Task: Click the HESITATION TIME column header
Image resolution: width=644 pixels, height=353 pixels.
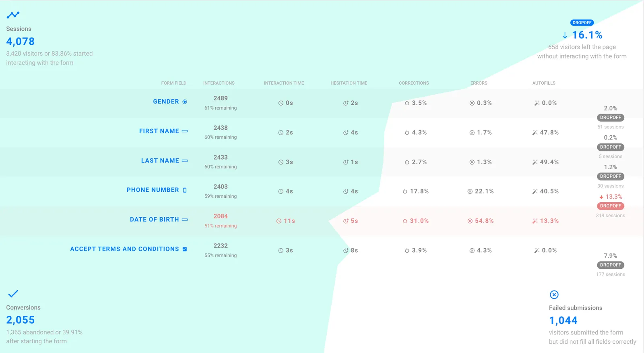Action: pos(349,83)
